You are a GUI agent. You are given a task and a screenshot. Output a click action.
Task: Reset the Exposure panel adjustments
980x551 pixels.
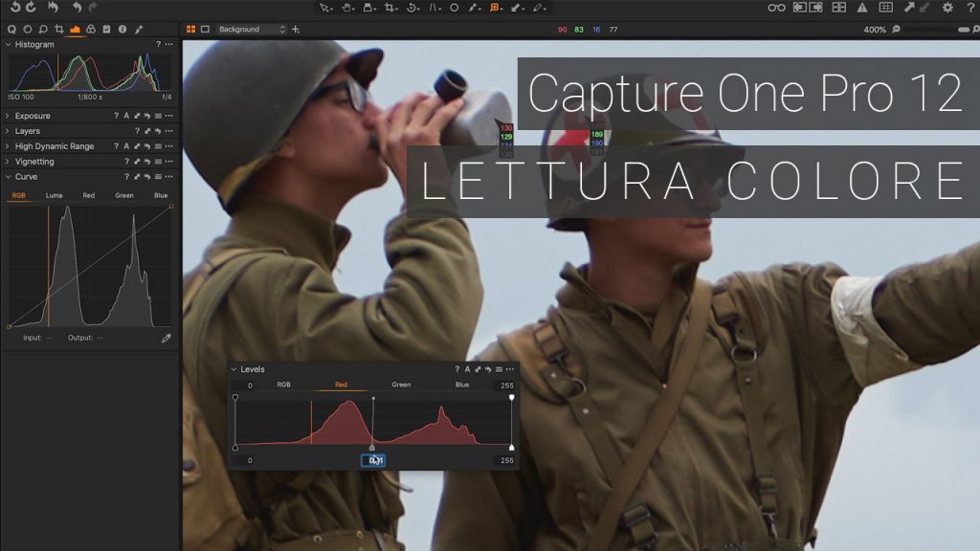[x=146, y=116]
